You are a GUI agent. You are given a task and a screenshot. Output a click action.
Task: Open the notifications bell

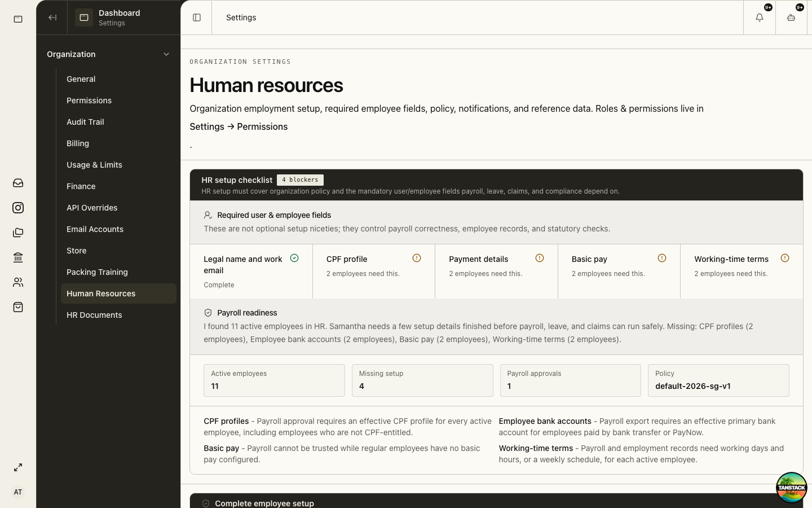[760, 17]
